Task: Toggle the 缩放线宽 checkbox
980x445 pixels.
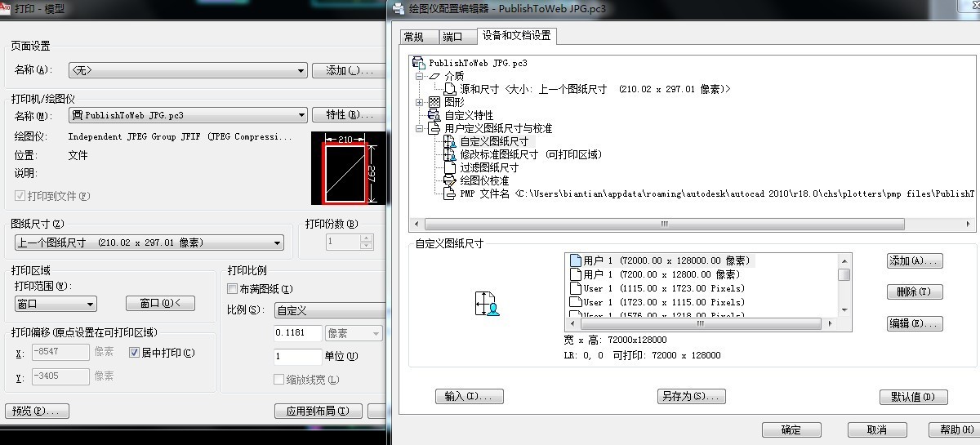Action: tap(279, 380)
